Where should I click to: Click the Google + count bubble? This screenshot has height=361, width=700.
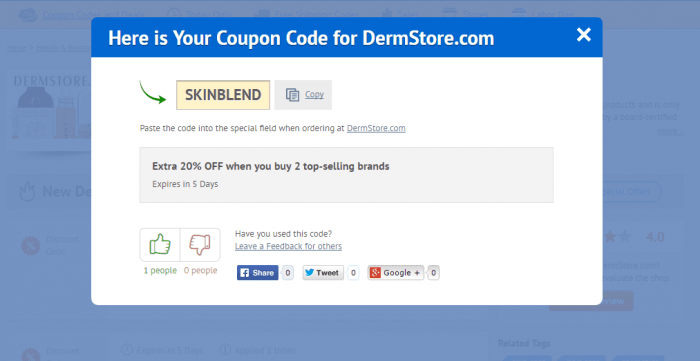pyautogui.click(x=433, y=273)
